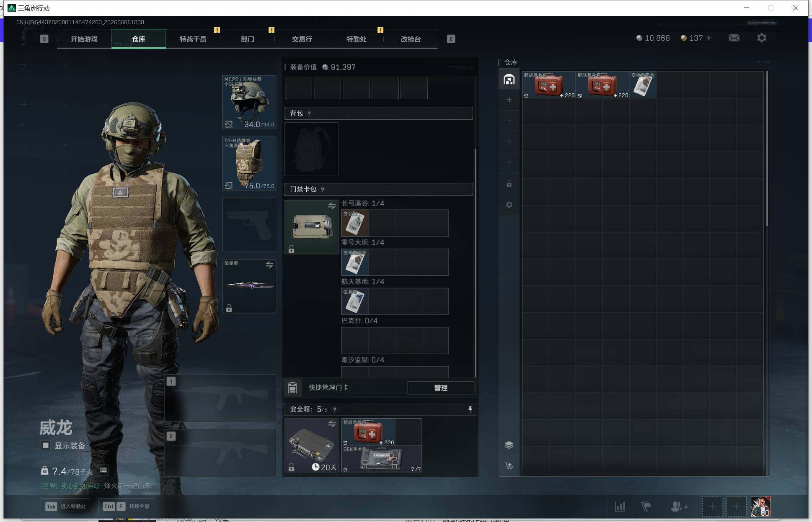Open the mail inbox envelope icon
Viewport: 812px width, 522px height.
click(734, 38)
